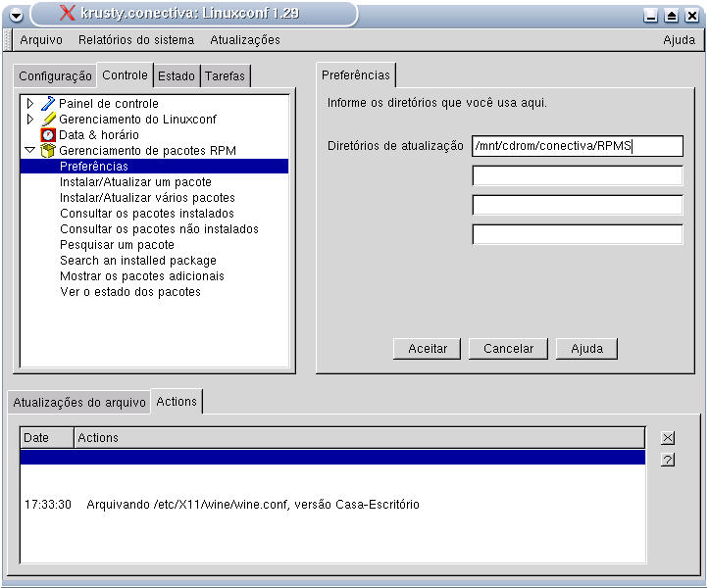Select Consultar os pacotes não instalados
This screenshot has height=588, width=709.
pos(159,229)
